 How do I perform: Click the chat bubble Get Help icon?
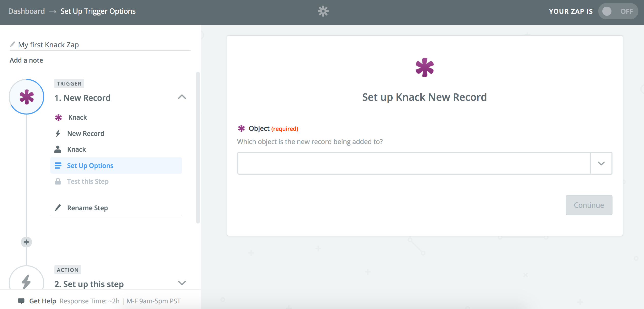21,301
